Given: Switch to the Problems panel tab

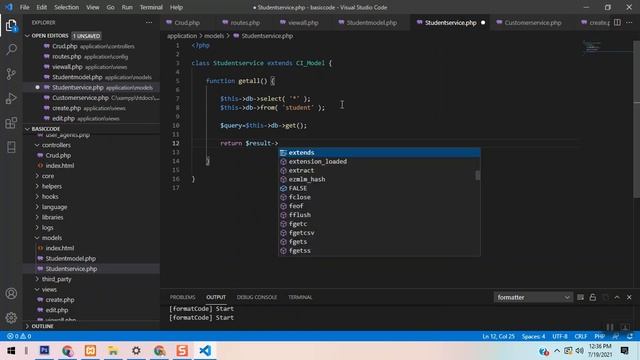Looking at the screenshot, I should (x=182, y=297).
